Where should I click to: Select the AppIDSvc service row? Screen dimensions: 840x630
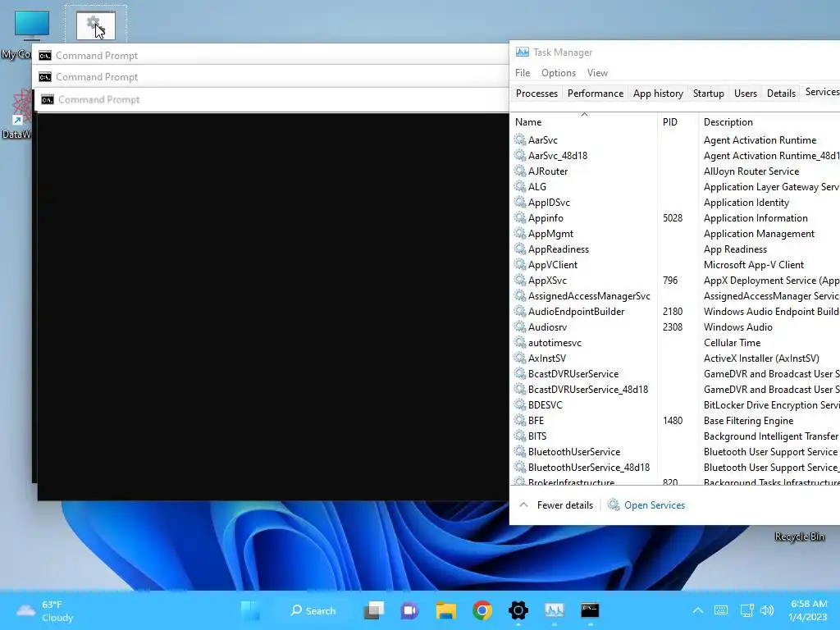pyautogui.click(x=676, y=202)
